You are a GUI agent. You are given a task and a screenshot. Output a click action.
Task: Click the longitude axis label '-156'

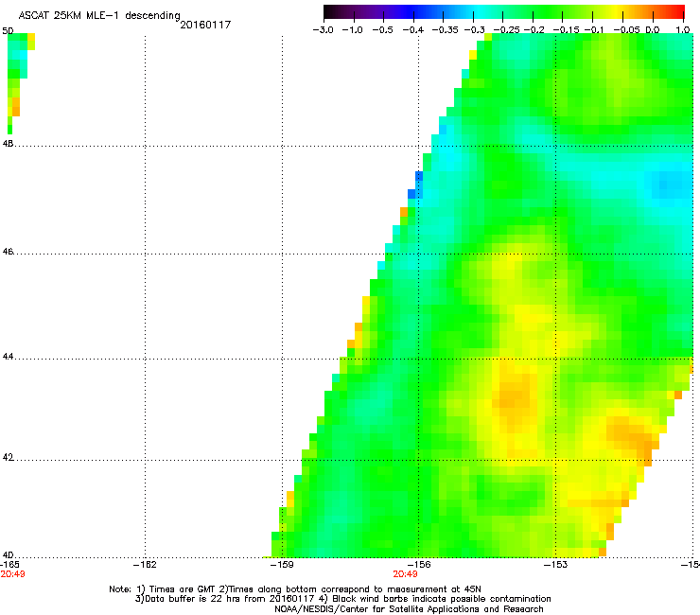pyautogui.click(x=419, y=565)
